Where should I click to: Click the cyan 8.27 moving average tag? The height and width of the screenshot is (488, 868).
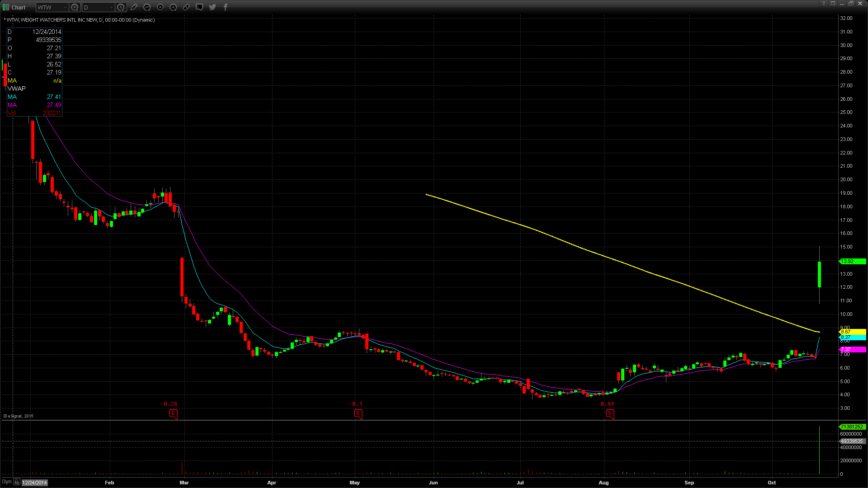tap(853, 338)
